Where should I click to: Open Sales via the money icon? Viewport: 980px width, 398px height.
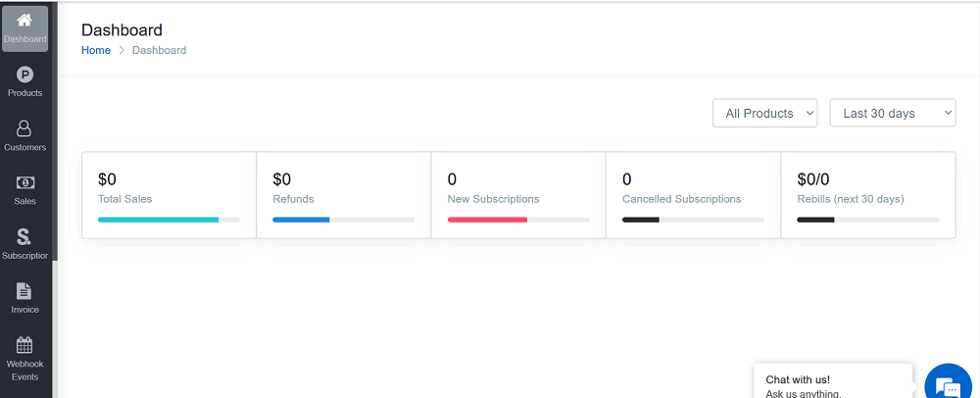tap(25, 183)
